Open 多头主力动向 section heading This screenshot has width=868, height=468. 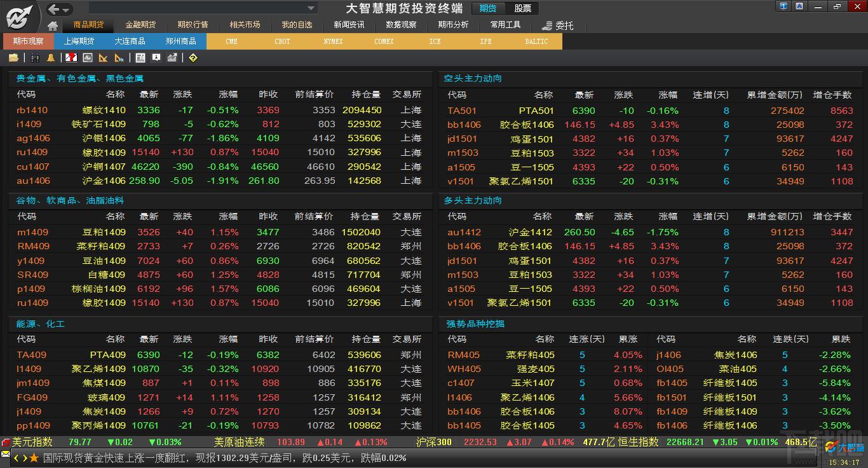tap(473, 200)
